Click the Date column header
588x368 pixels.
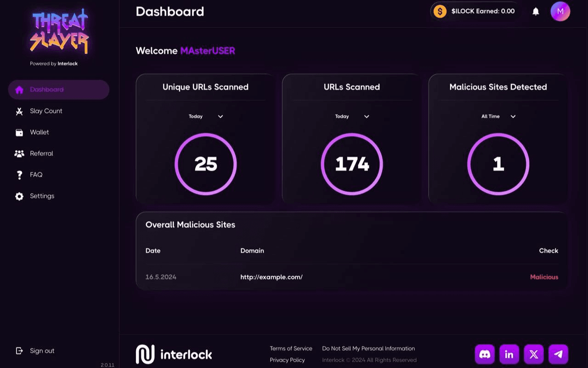[153, 251]
